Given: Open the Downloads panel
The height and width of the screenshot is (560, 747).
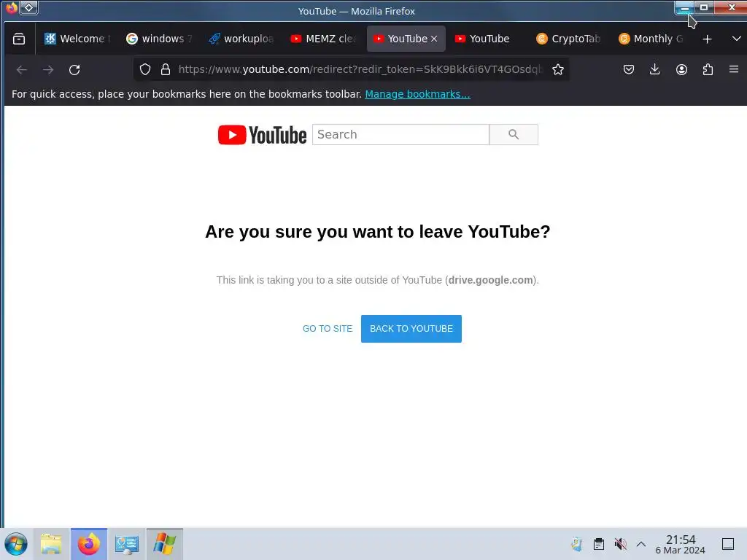Looking at the screenshot, I should point(655,69).
